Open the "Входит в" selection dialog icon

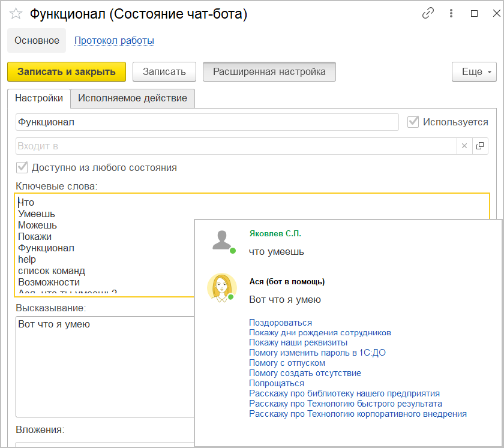tap(480, 146)
